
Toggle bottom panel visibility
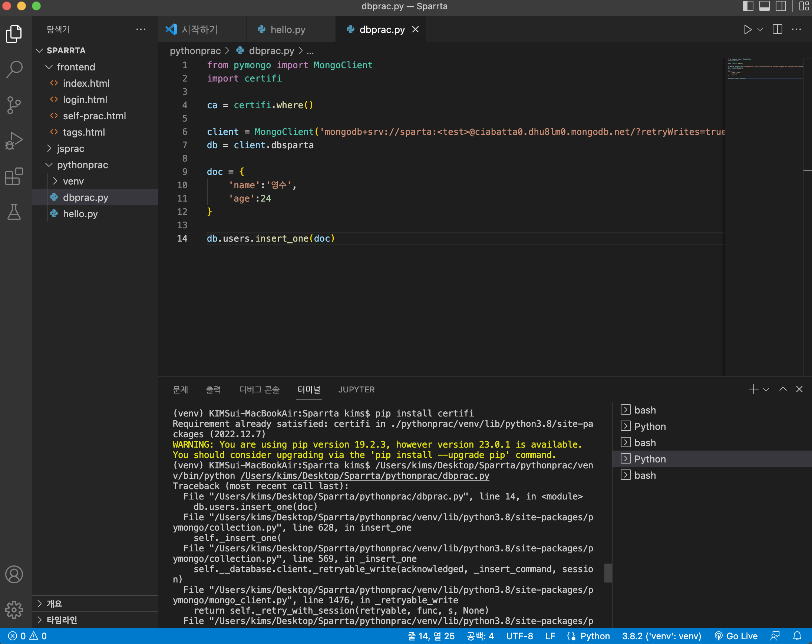pos(765,6)
